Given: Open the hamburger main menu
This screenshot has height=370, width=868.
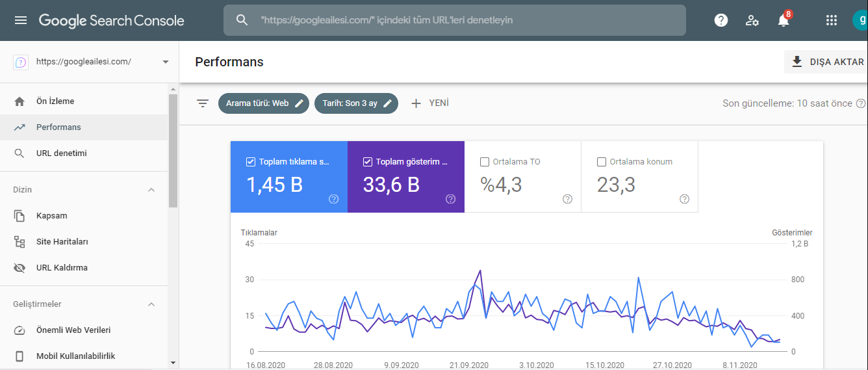Looking at the screenshot, I should click(21, 20).
